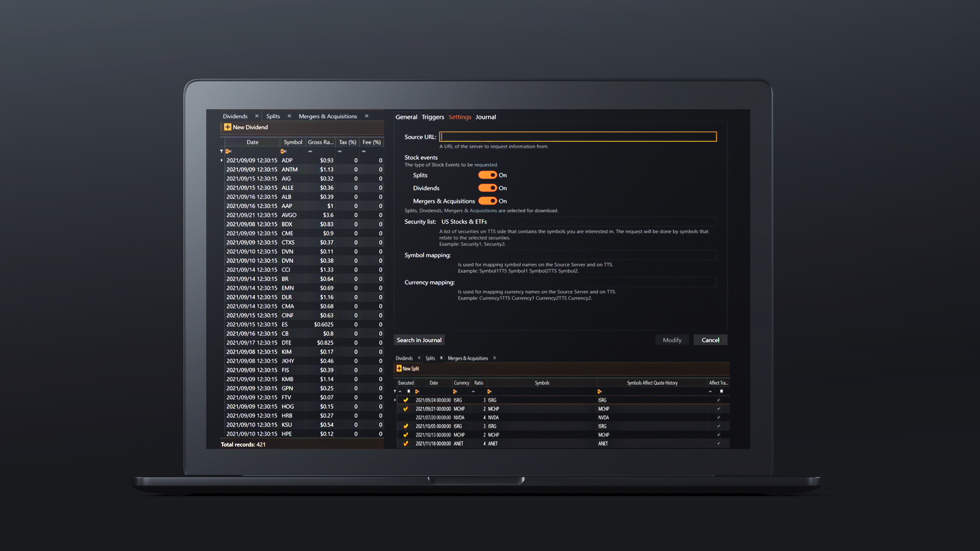
Task: Click the New Dividend icon button
Action: [227, 127]
